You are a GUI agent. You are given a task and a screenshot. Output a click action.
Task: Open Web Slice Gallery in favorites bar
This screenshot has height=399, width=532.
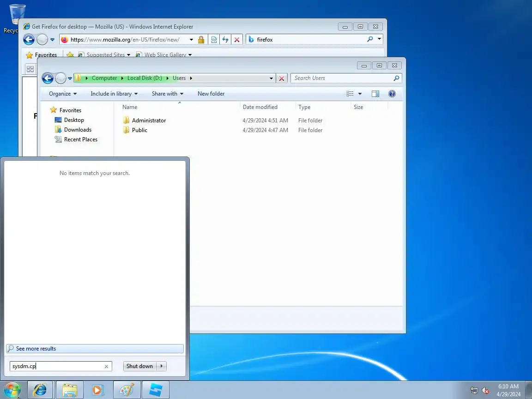163,54
